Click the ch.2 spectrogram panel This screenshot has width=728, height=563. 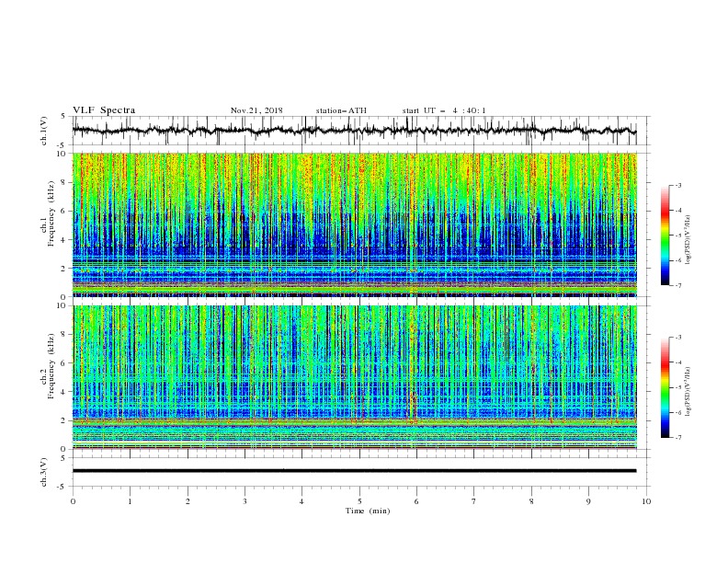click(354, 377)
